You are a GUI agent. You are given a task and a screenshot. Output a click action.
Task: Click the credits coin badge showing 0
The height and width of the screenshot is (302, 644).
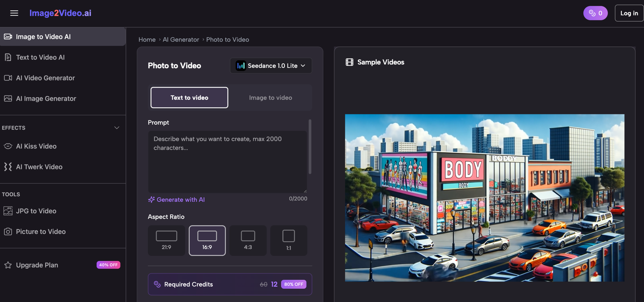point(595,13)
